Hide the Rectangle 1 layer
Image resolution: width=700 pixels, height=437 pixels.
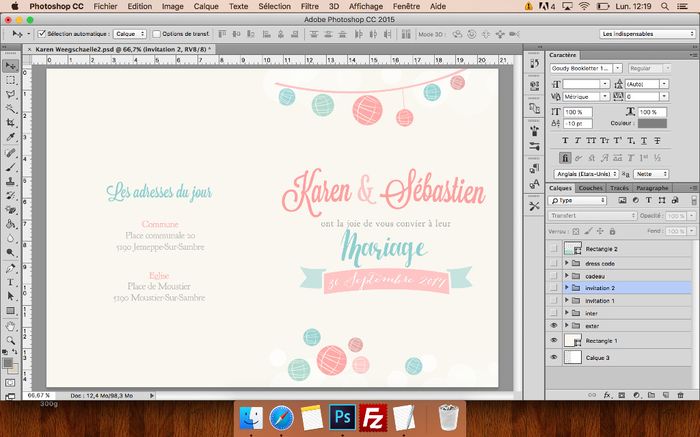(554, 340)
